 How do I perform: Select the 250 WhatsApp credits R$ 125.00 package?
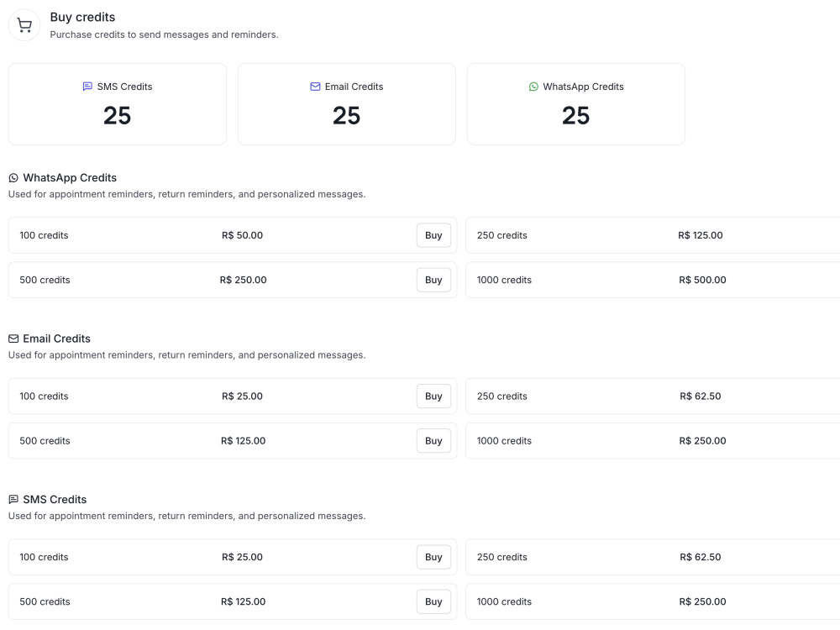click(653, 235)
